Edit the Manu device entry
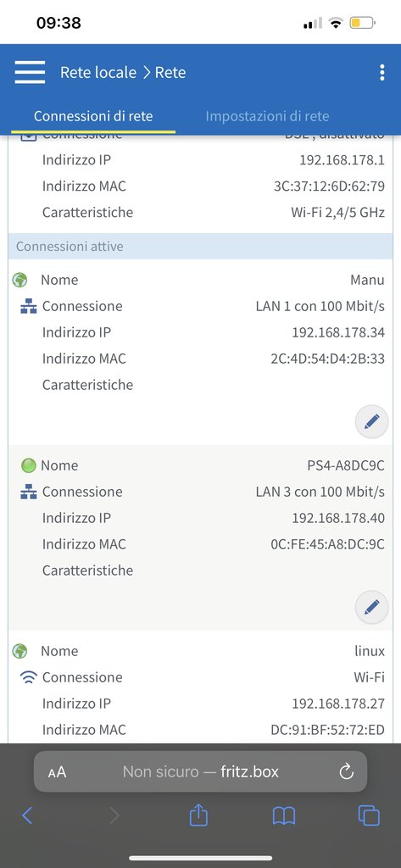Viewport: 401px width, 868px height. point(371,422)
